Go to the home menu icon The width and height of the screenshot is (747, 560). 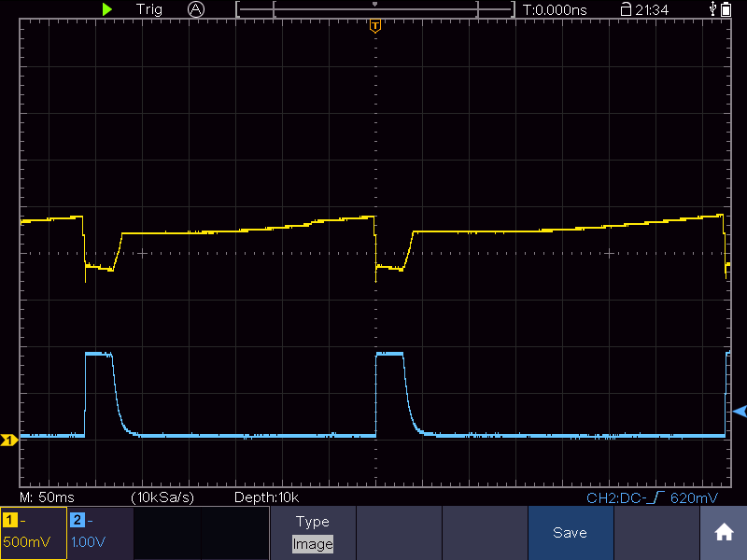click(x=724, y=532)
